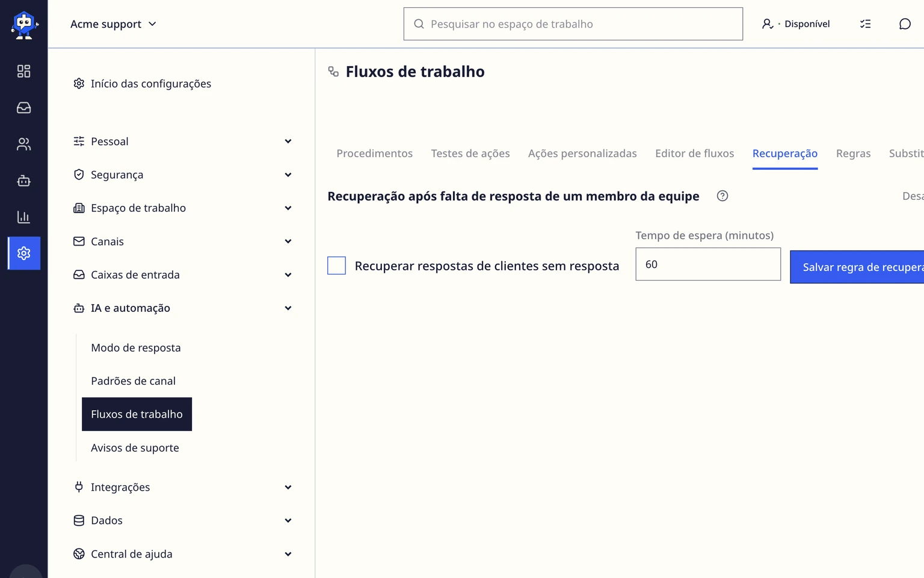Expand the Segurança section chevron
924x578 pixels.
288,175
